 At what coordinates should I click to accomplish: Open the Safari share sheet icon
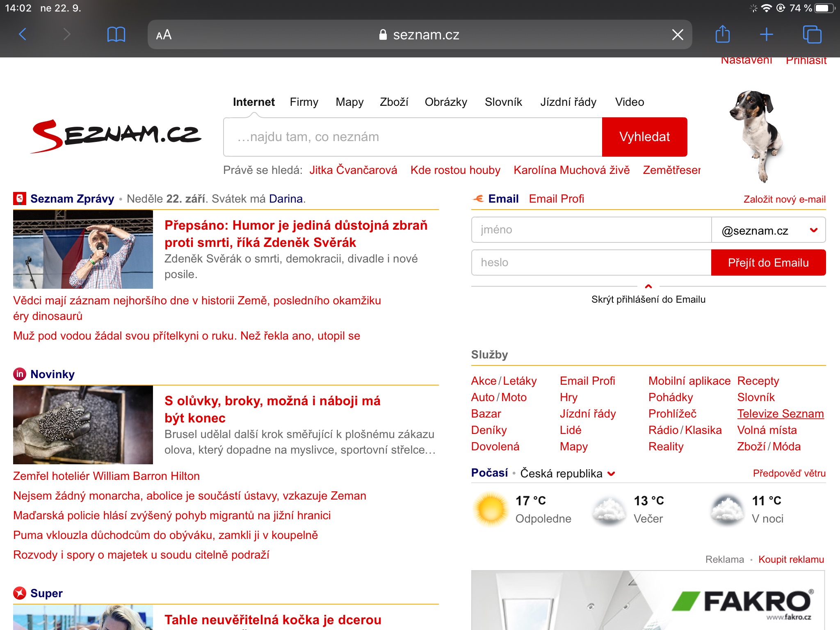(x=723, y=34)
